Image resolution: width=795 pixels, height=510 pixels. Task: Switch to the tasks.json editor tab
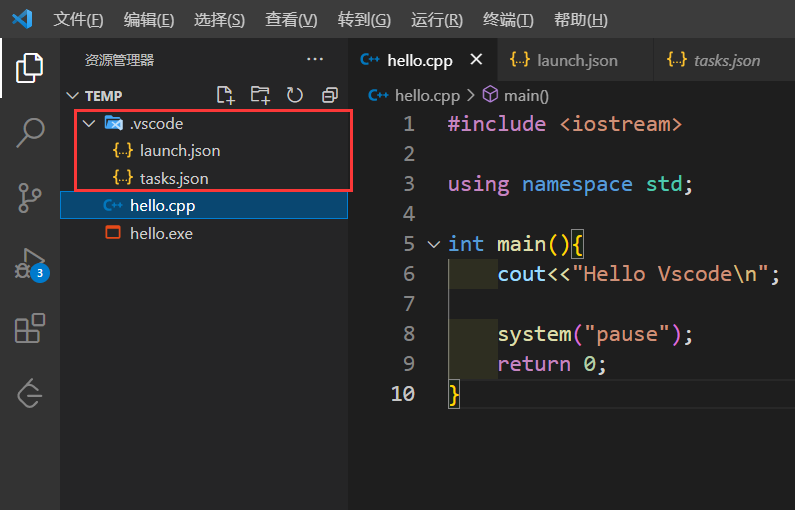[724, 60]
